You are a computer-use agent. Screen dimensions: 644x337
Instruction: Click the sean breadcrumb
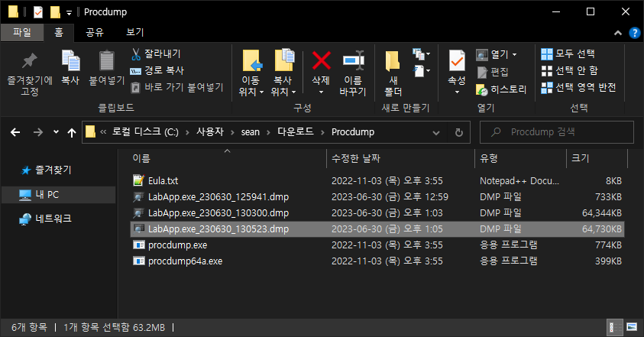250,132
